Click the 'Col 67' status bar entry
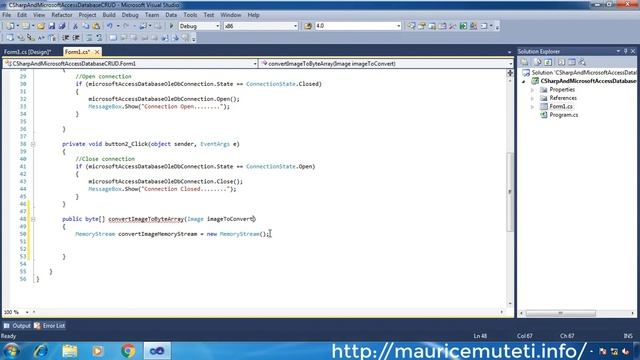Image resolution: width=640 pixels, height=360 pixels. [524, 336]
